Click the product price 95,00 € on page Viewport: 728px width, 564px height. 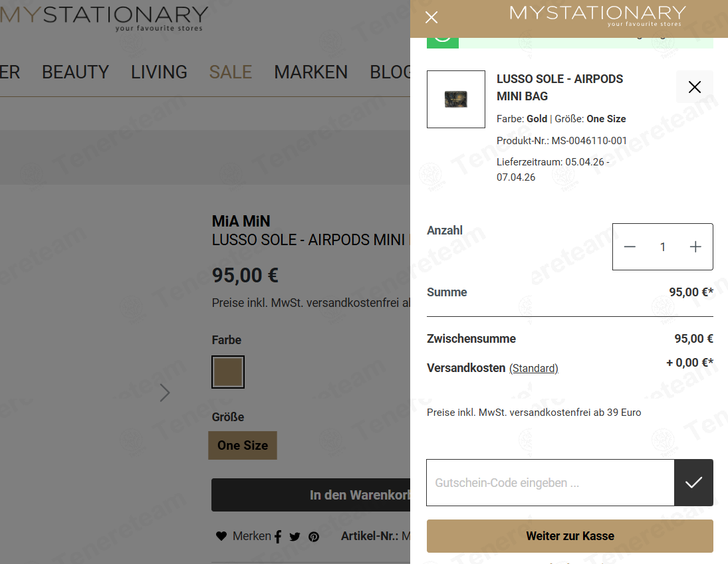(245, 275)
